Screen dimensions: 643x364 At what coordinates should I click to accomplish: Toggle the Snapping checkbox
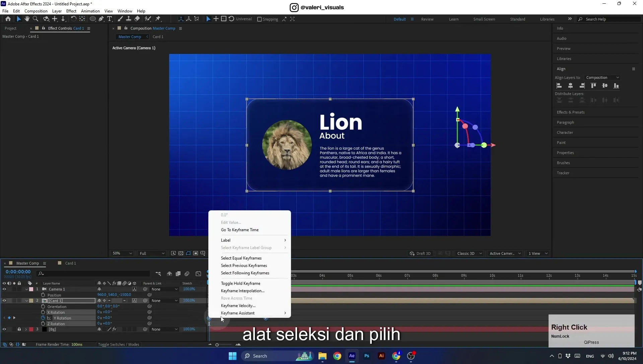[x=259, y=19]
